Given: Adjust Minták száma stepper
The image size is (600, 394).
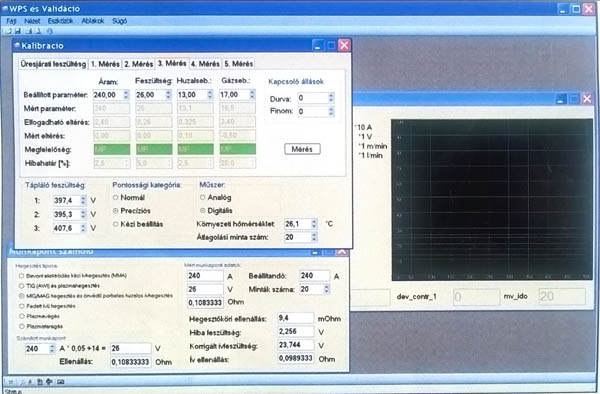Looking at the screenshot, I should point(326,289).
